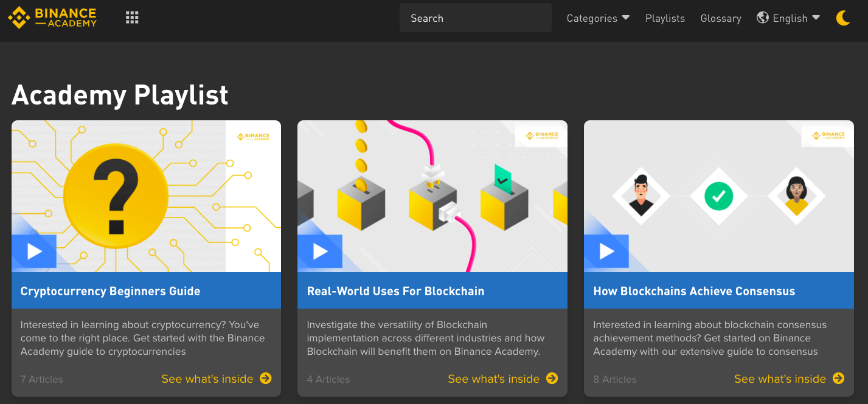Screen dimensions: 868x404
Task: Click the description mentioning 'You've come to the right place'
Action: (x=143, y=338)
